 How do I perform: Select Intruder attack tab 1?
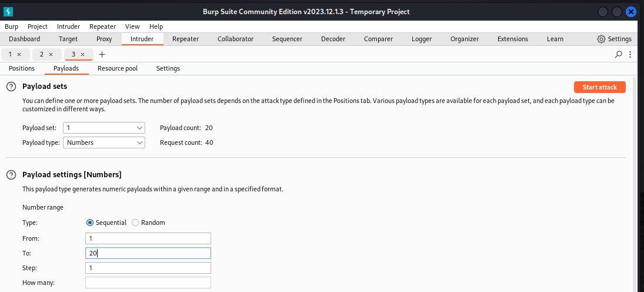click(x=10, y=54)
